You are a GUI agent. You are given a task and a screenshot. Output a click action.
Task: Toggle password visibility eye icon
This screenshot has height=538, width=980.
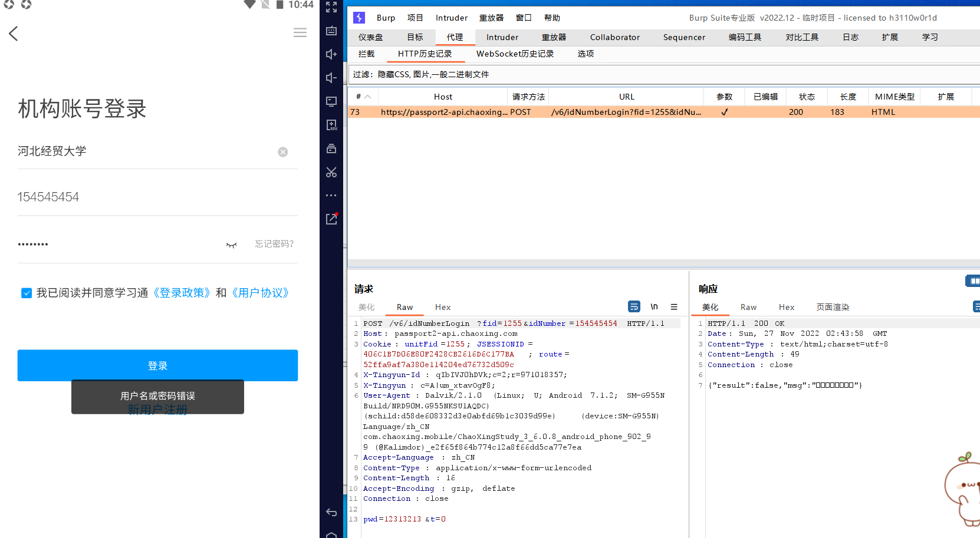231,245
